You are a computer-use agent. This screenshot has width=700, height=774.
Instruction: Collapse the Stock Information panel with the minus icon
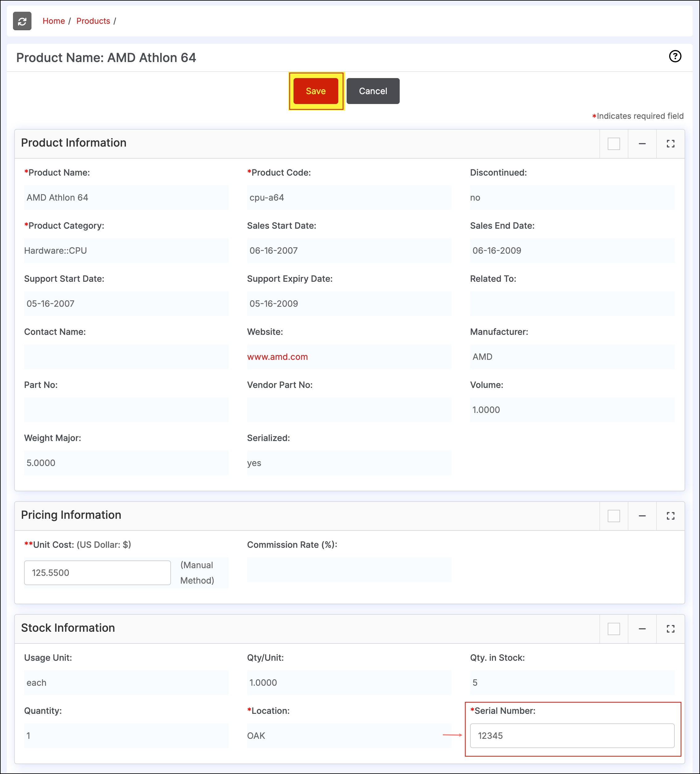642,629
